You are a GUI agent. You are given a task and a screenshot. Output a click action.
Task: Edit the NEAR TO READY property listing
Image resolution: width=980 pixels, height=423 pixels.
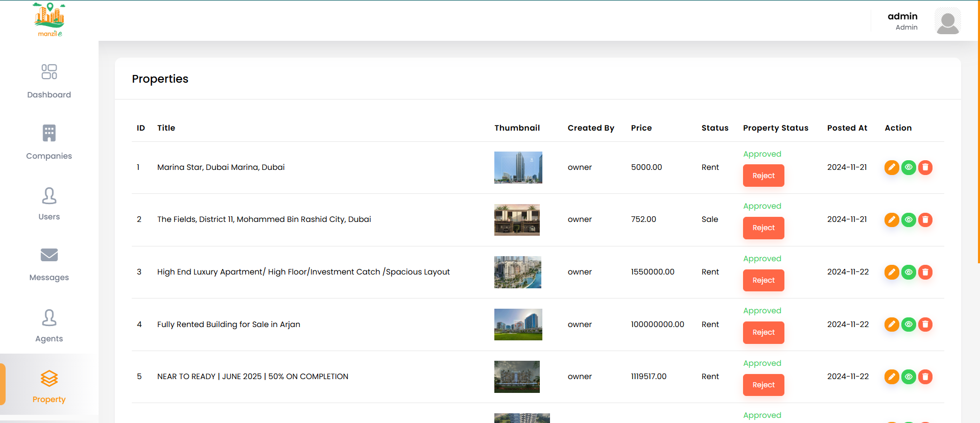[892, 377]
